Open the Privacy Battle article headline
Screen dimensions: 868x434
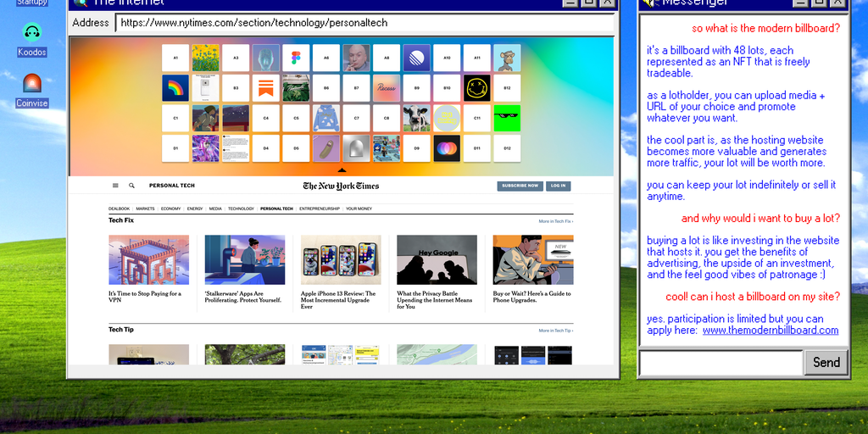click(x=435, y=300)
